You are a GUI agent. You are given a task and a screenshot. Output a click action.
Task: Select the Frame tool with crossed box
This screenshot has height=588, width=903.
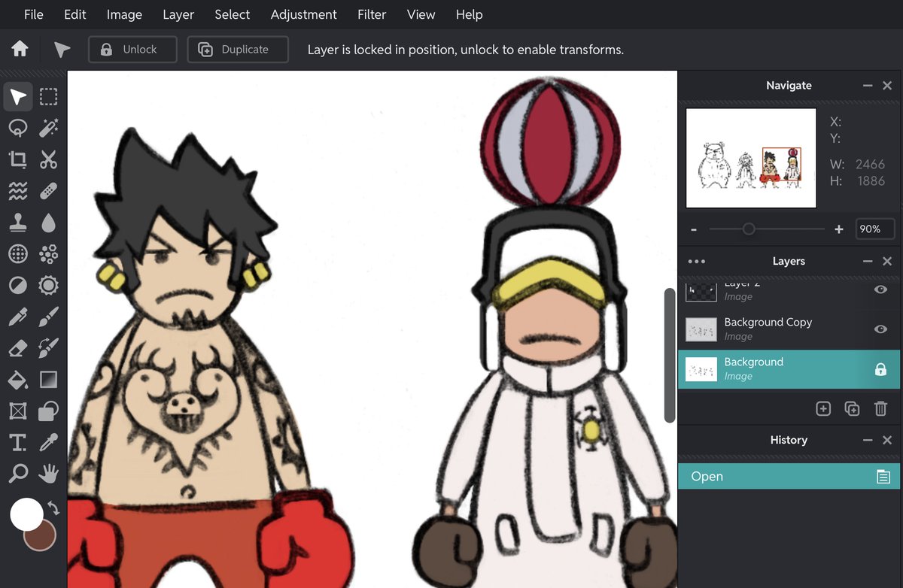click(18, 411)
